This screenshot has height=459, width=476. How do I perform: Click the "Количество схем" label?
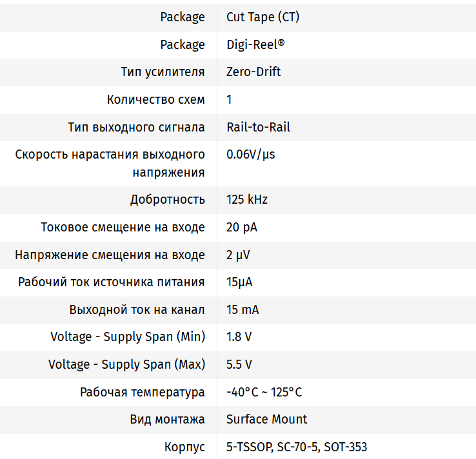(155, 99)
